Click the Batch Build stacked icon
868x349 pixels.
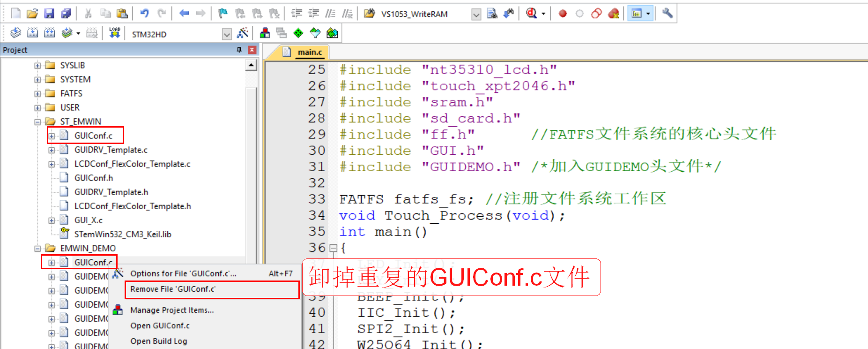(x=67, y=33)
